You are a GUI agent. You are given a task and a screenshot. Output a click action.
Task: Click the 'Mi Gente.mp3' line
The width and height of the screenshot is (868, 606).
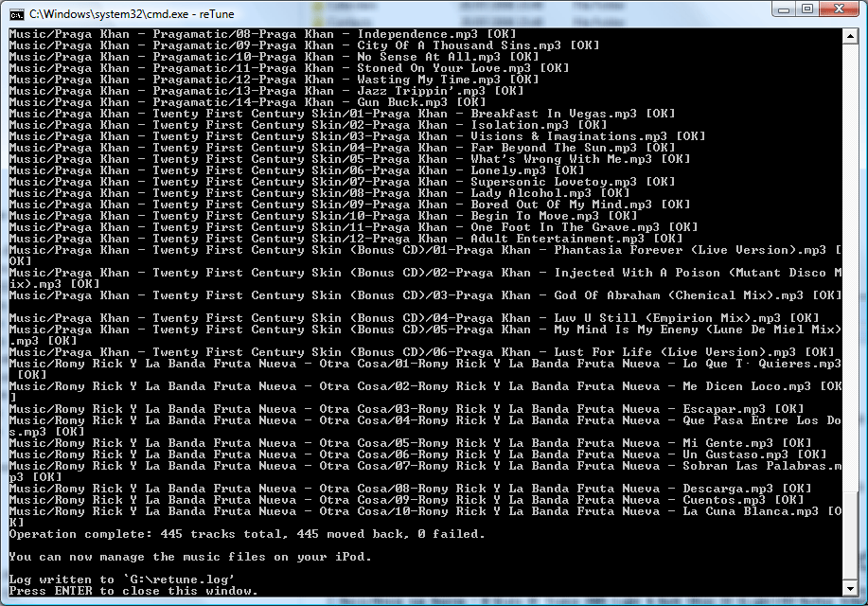(410, 443)
